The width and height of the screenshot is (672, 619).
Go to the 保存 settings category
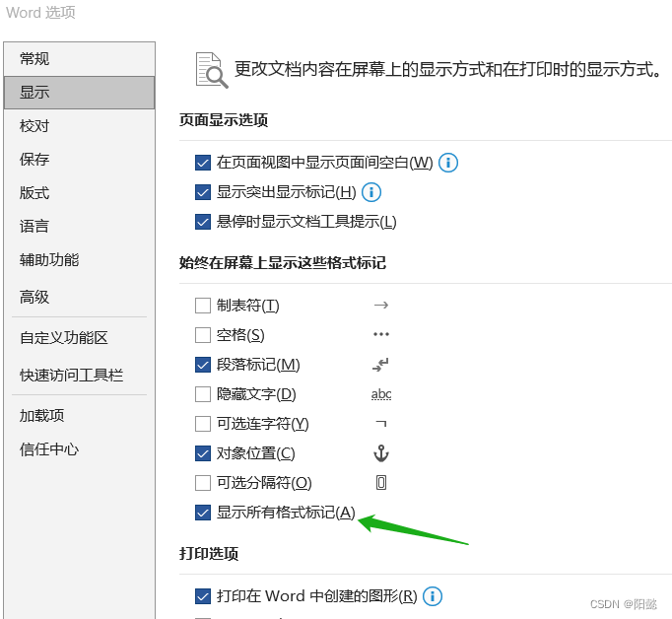[79, 160]
